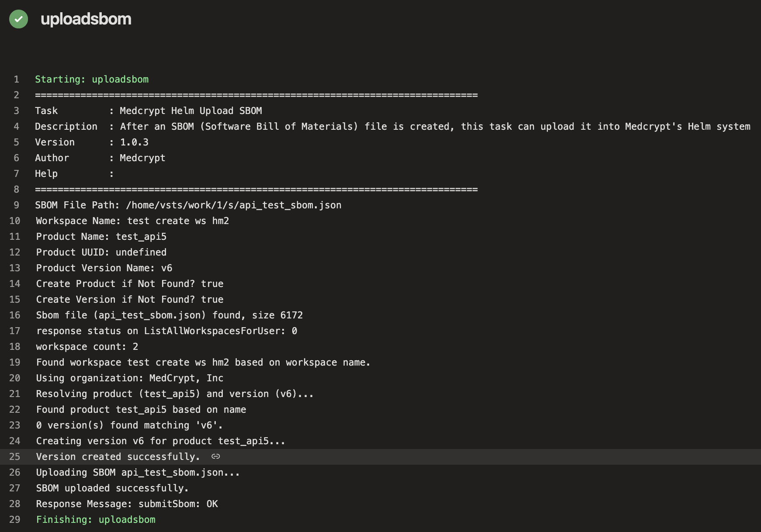Select line number 9 for SBOM File Path
Viewport: 761px width, 532px height.
17,205
